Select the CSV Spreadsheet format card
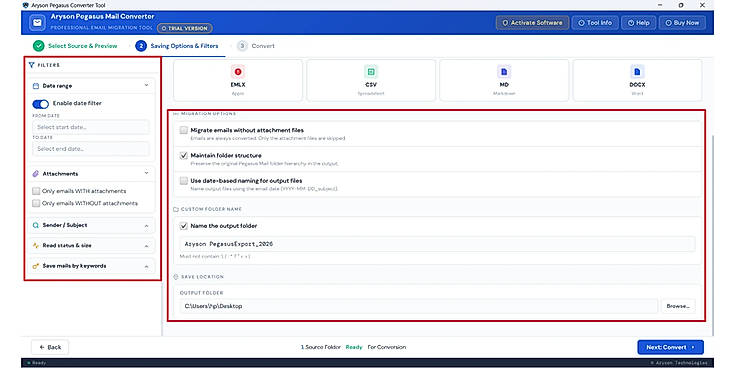 371,80
